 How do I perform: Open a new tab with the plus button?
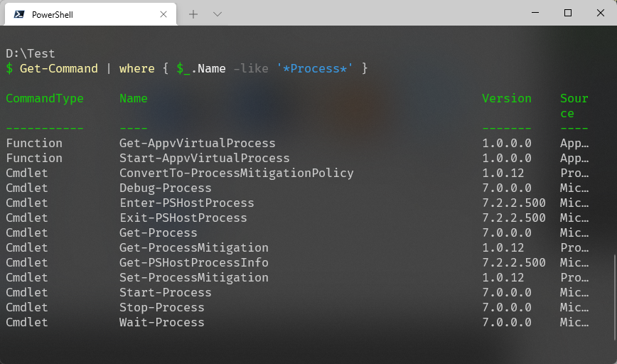coord(193,14)
